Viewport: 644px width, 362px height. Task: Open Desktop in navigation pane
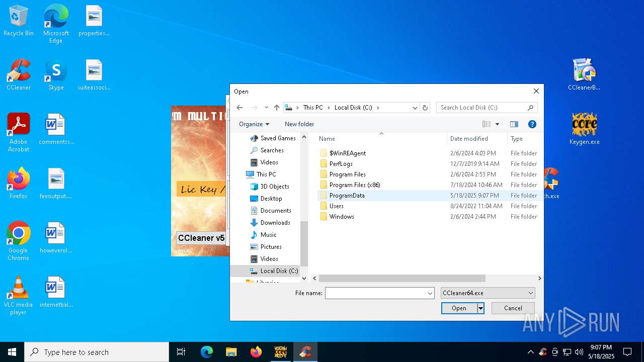[271, 199]
